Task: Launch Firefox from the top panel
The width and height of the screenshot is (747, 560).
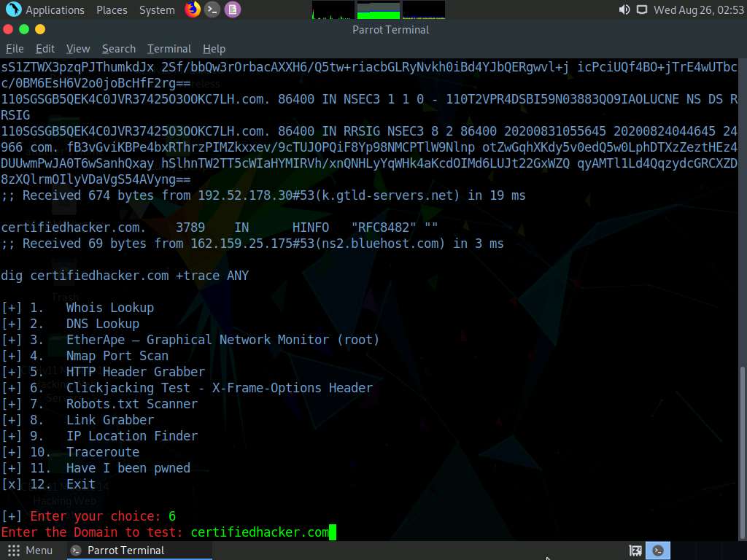Action: (193, 9)
